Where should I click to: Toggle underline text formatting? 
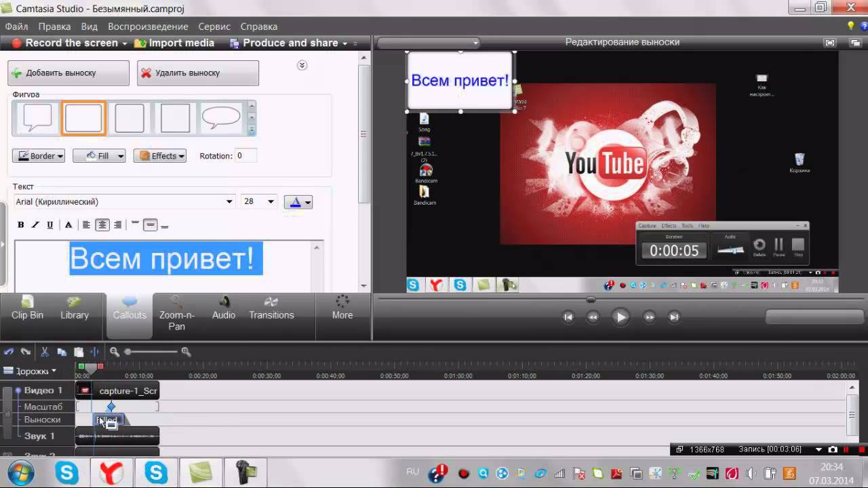click(50, 225)
